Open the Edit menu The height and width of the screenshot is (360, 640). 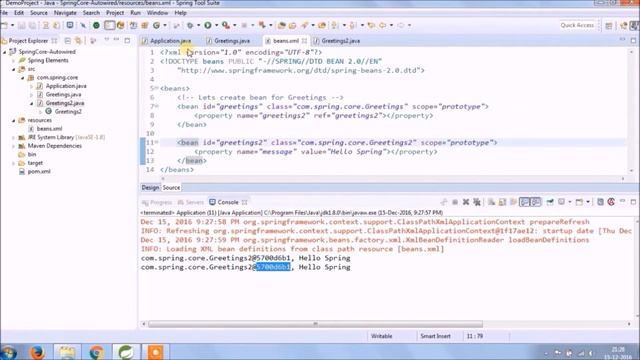(19, 13)
